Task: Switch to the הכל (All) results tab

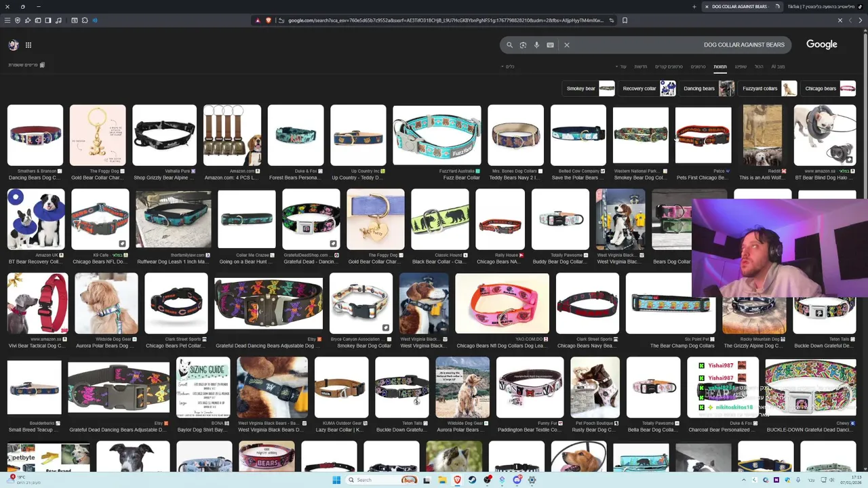Action: pyautogui.click(x=759, y=66)
